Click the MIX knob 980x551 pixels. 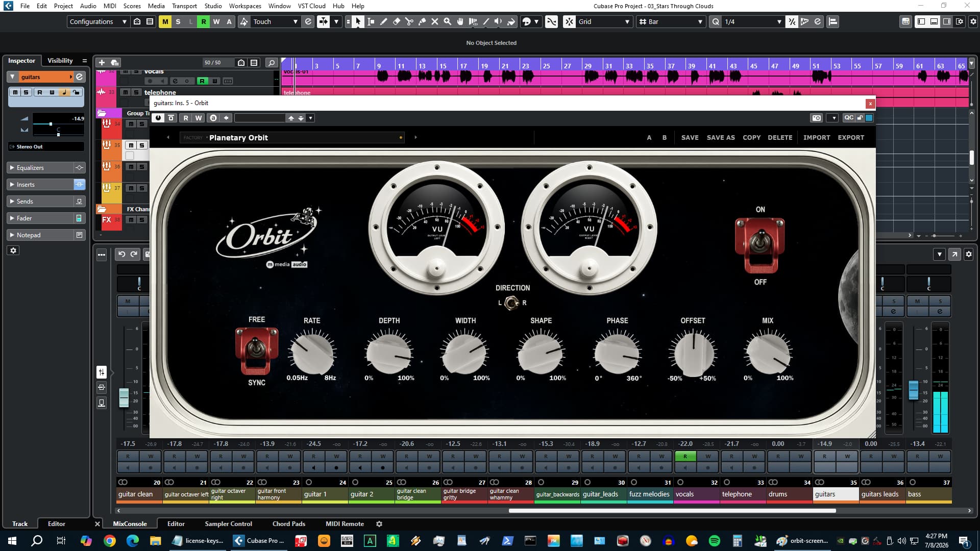[768, 353]
